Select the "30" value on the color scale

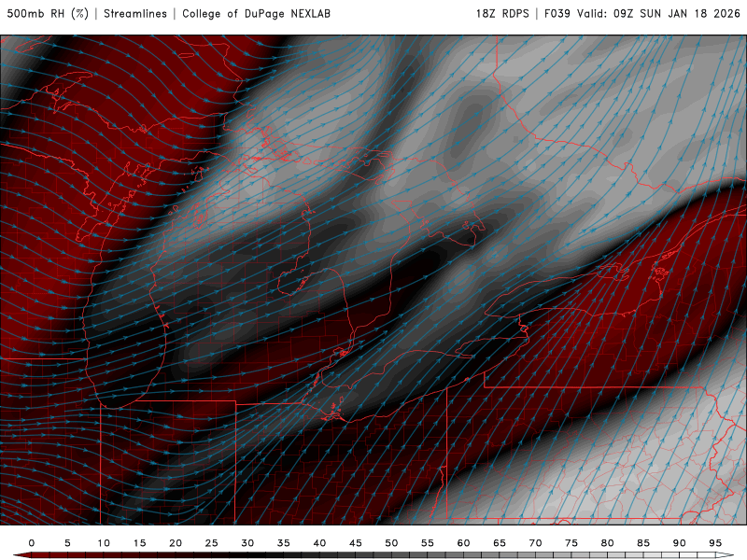click(247, 543)
